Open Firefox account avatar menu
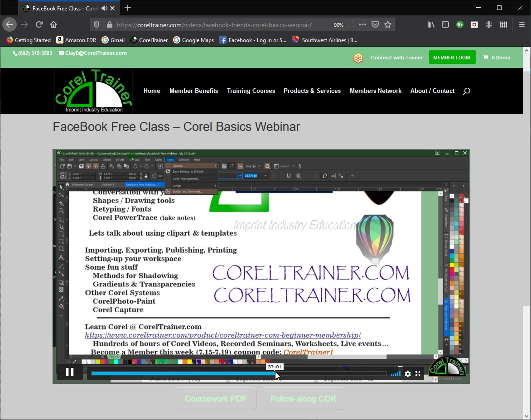Screen dimensions: 531x420 pos(489,24)
